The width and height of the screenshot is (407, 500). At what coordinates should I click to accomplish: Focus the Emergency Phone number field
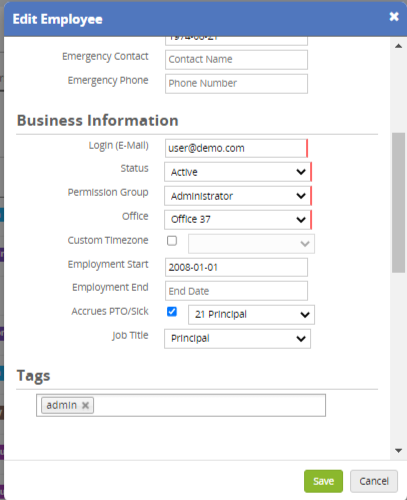[x=236, y=84]
